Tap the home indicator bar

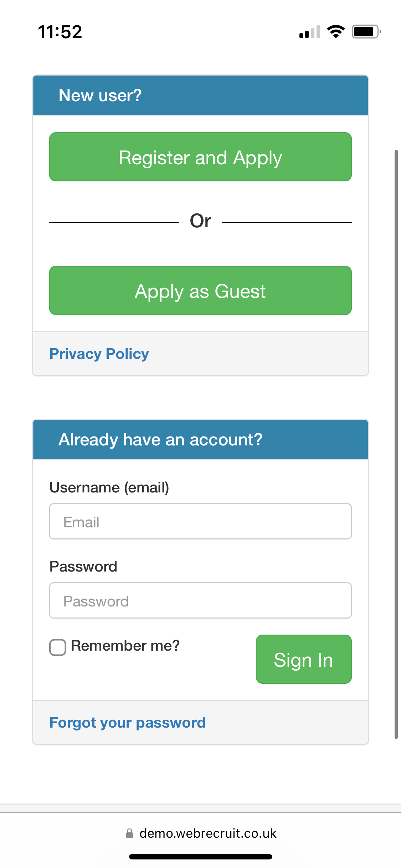tap(200, 857)
